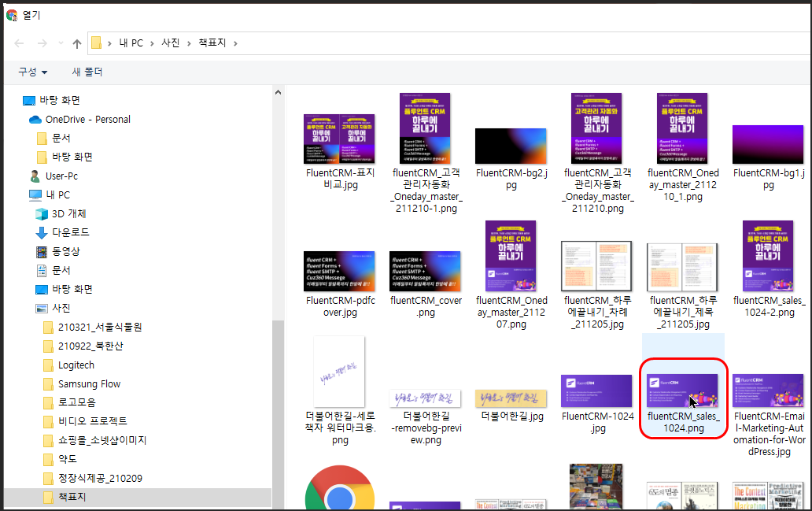This screenshot has width=812, height=511.
Task: Navigate to 사진 in breadcrumb
Action: click(171, 43)
